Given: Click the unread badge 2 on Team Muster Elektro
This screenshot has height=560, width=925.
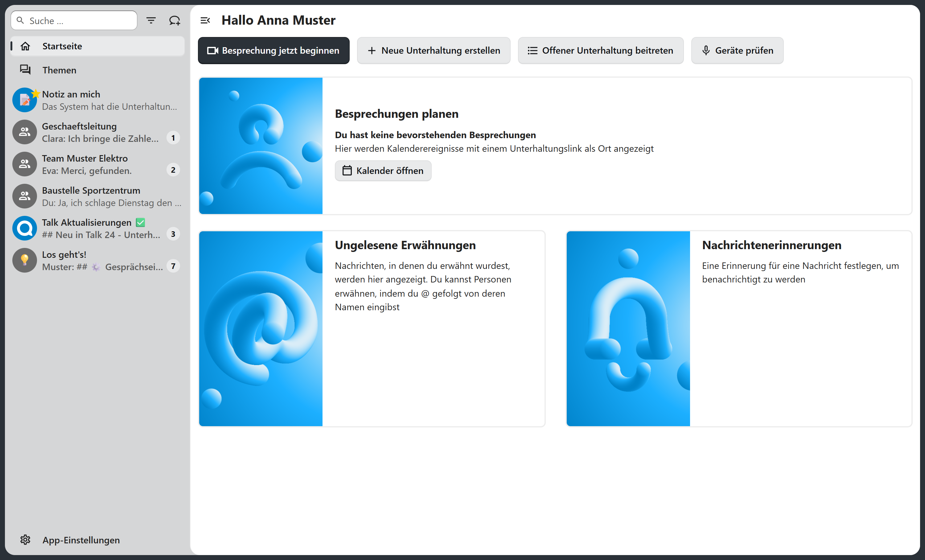Looking at the screenshot, I should pos(173,170).
